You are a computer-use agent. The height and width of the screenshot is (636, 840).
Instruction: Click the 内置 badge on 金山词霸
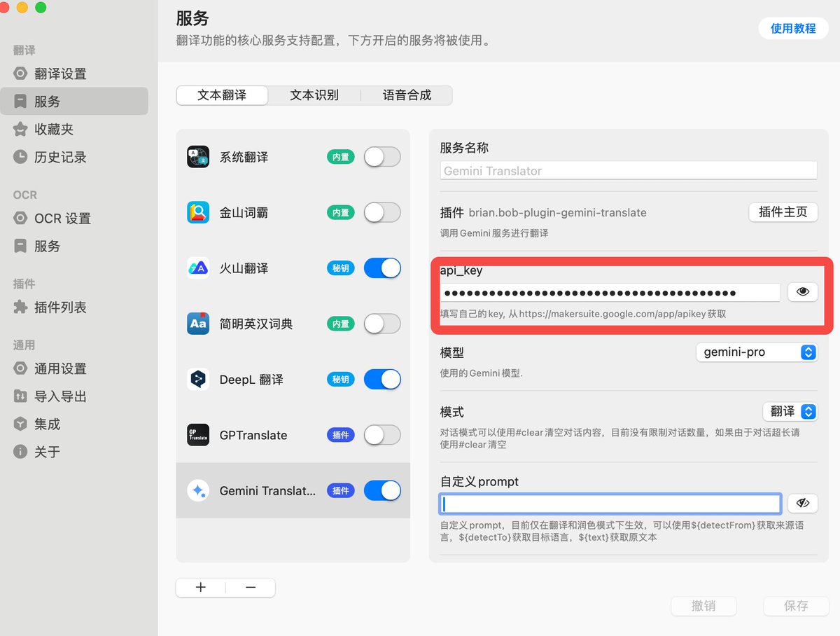pyautogui.click(x=341, y=212)
